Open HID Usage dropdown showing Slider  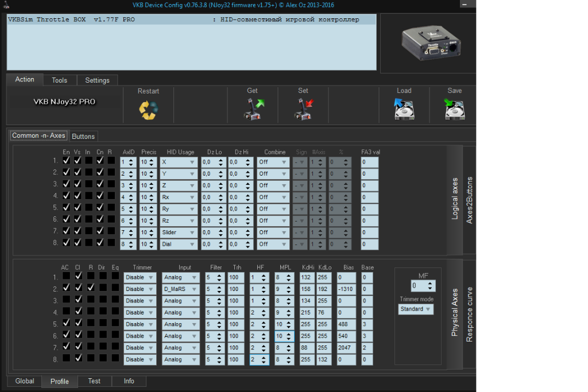pyautogui.click(x=179, y=232)
